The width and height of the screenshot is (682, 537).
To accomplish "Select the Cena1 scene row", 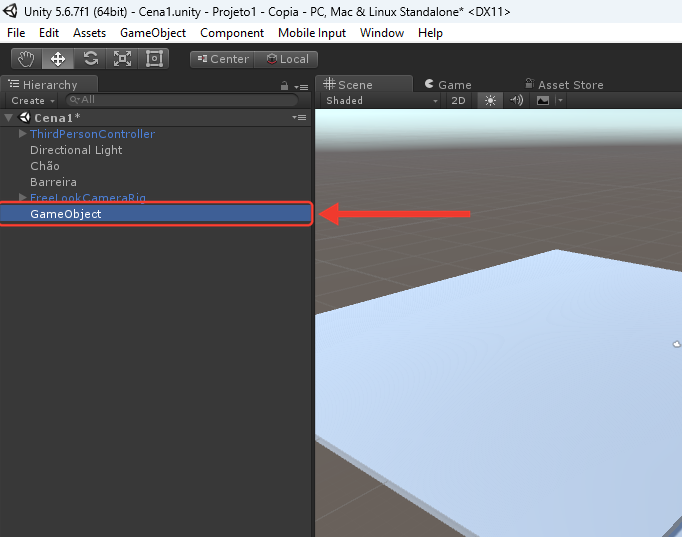I will (156, 117).
